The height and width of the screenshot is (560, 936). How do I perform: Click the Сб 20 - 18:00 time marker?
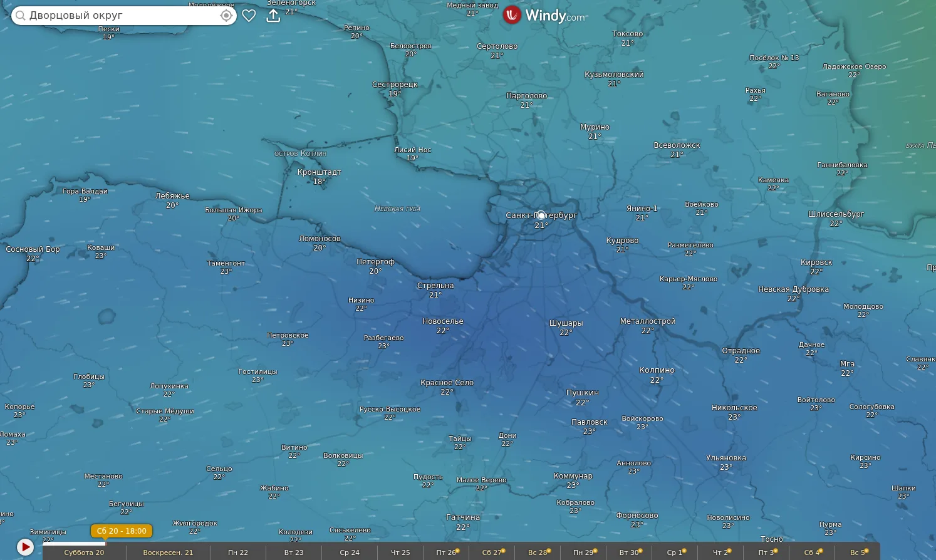click(122, 531)
